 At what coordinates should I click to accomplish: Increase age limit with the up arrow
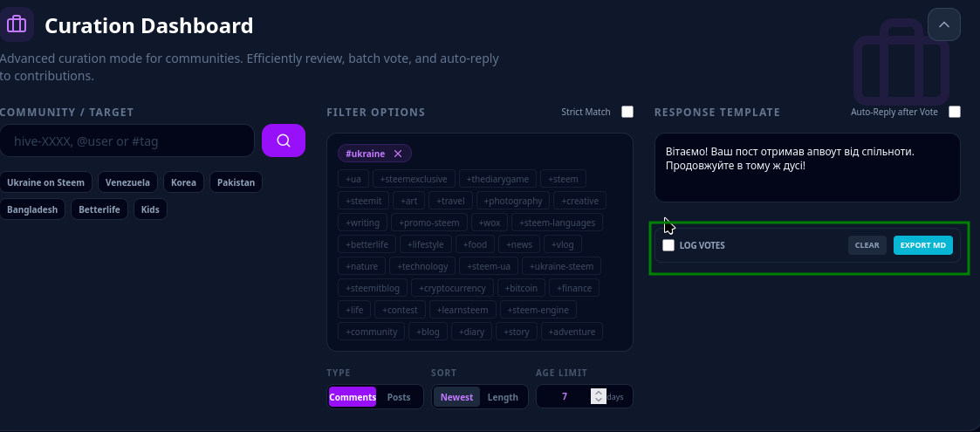(x=599, y=393)
